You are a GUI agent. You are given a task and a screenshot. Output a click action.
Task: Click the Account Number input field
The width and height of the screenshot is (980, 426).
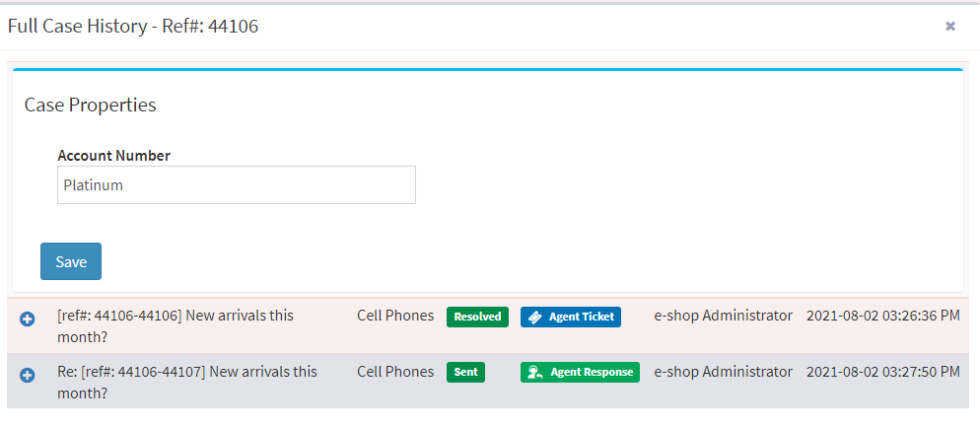[x=237, y=184]
